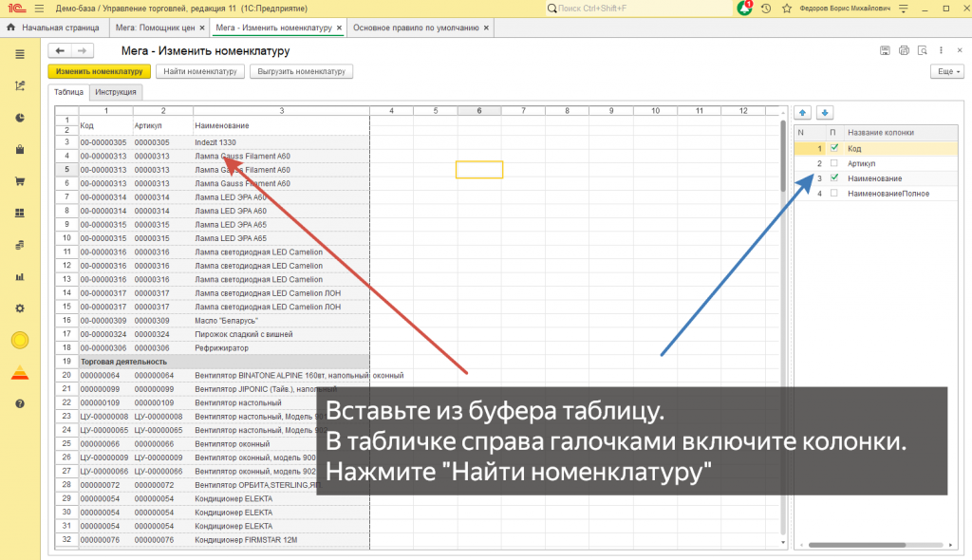Select spreadsheet row header 19
Image resolution: width=972 pixels, height=560 pixels.
(67, 362)
